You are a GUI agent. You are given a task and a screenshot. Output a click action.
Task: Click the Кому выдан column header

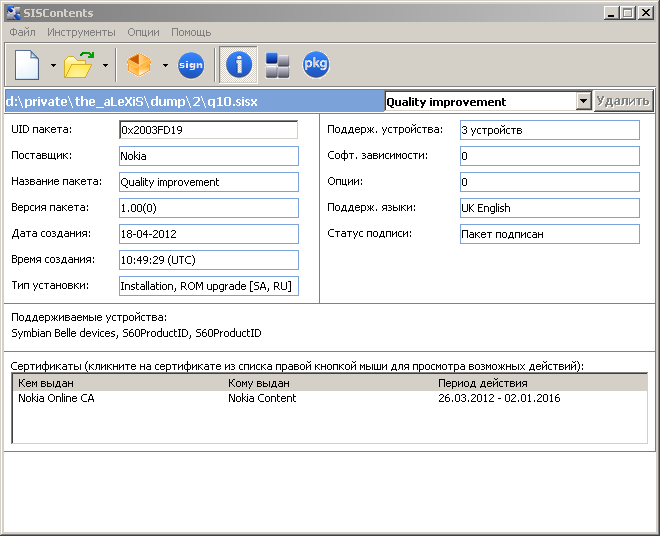(x=259, y=383)
